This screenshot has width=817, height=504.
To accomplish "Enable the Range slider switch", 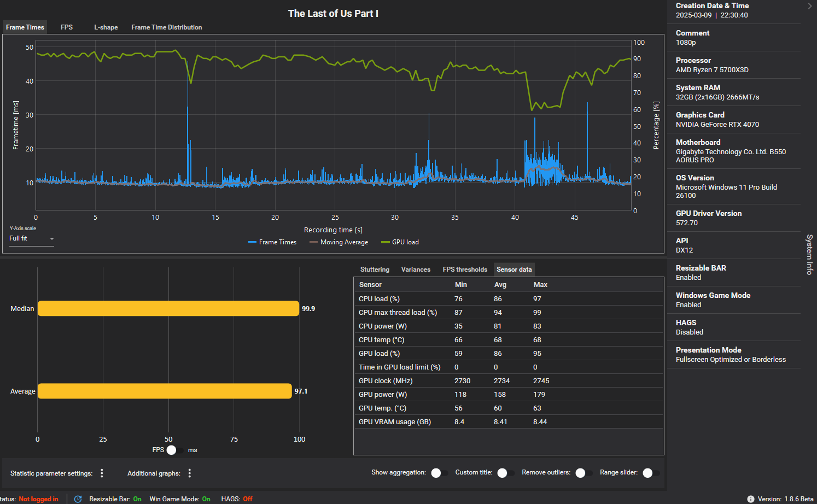I will [x=651, y=473].
